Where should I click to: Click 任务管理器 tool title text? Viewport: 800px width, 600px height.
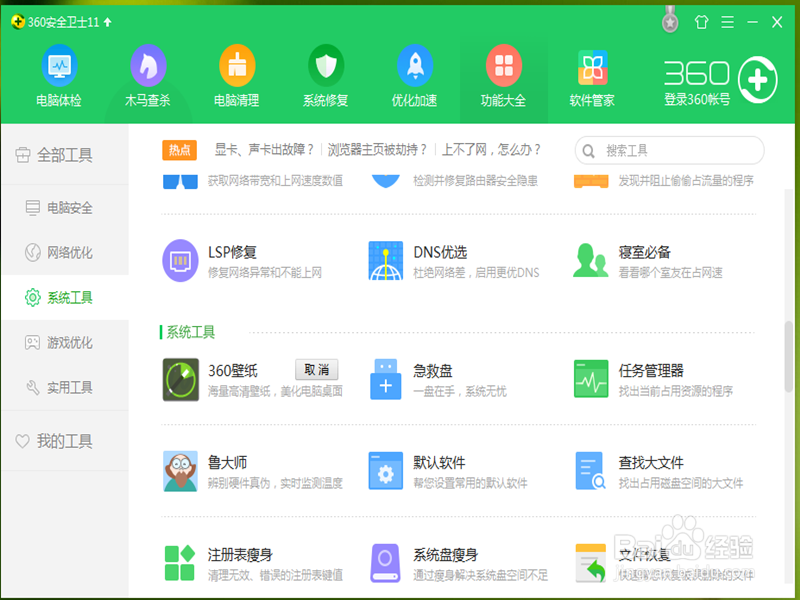point(651,370)
